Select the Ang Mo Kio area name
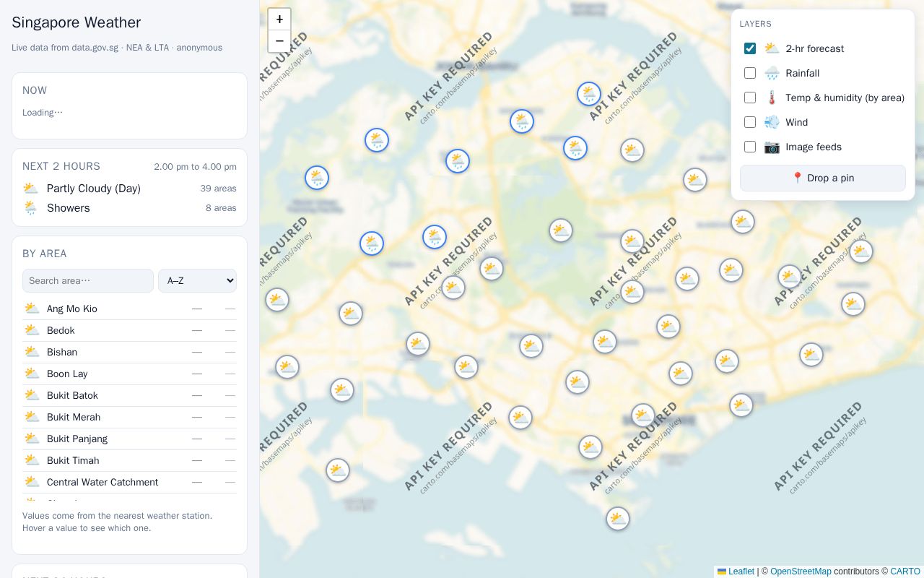The image size is (924, 578). (72, 309)
